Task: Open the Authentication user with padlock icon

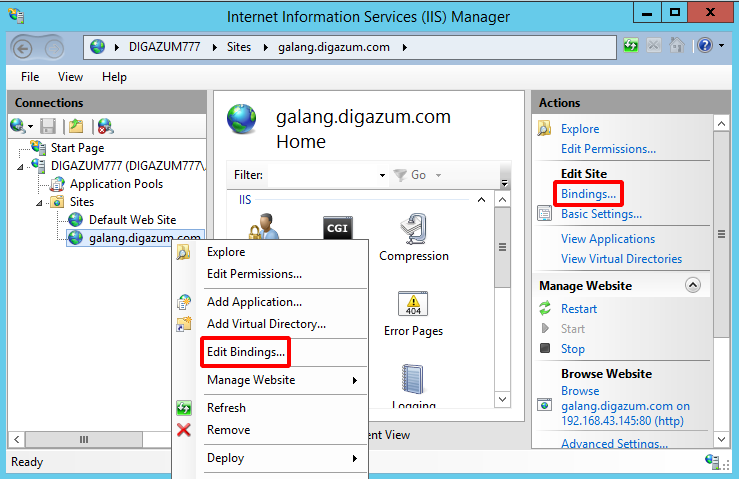Action: [x=264, y=226]
